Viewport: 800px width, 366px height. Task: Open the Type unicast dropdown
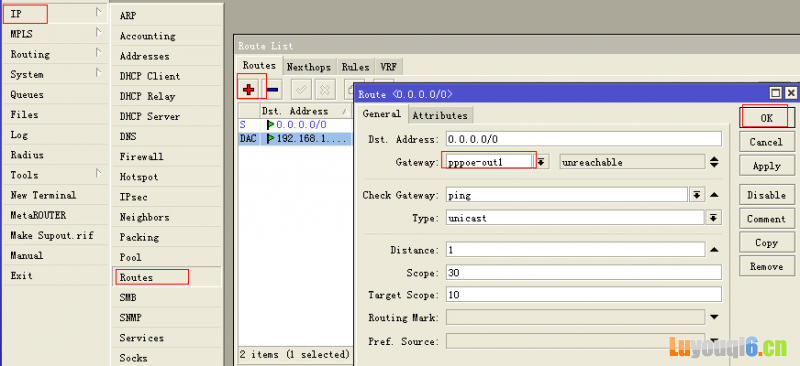(x=713, y=218)
